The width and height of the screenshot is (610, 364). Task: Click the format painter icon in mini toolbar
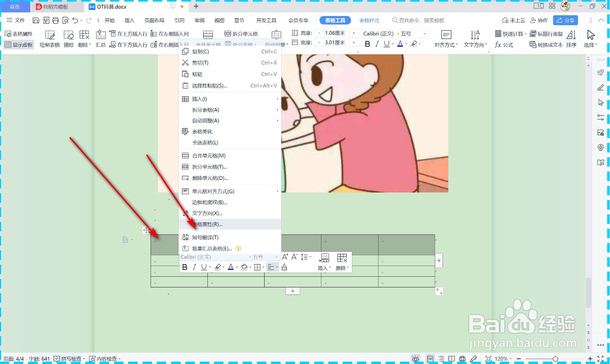point(284,267)
